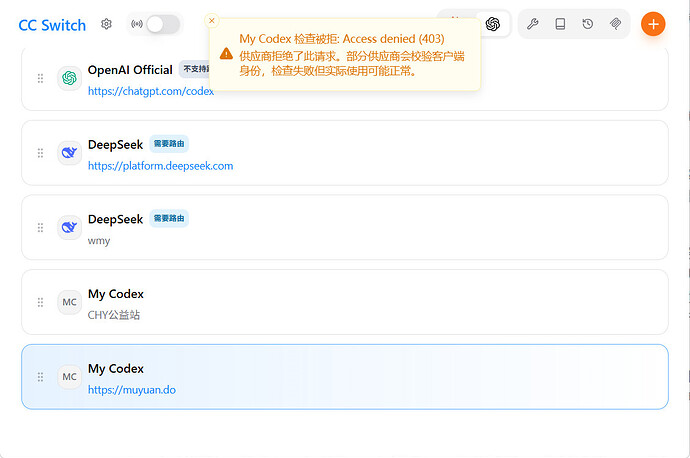Click 需要路由 badge in platform.deepseek.com card

[169, 144]
